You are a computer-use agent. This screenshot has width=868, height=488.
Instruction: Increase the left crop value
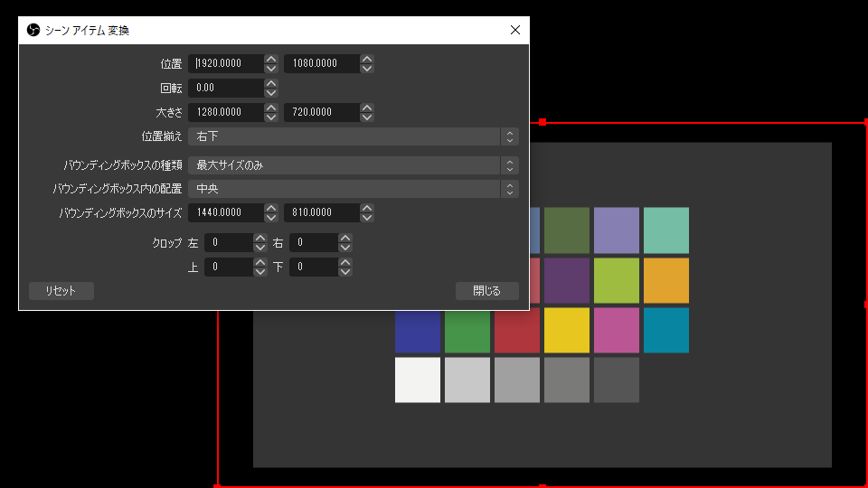pyautogui.click(x=260, y=238)
